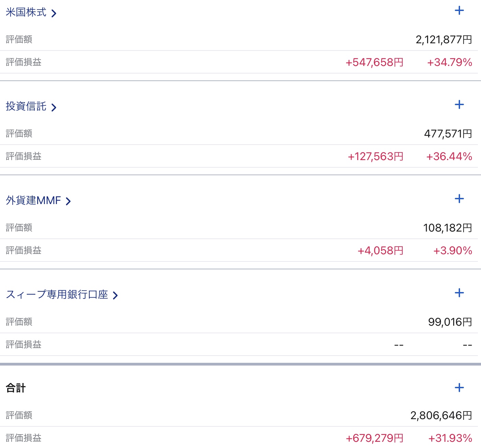
Task: Click the chevron next to 投資信託
Action: [x=54, y=108]
